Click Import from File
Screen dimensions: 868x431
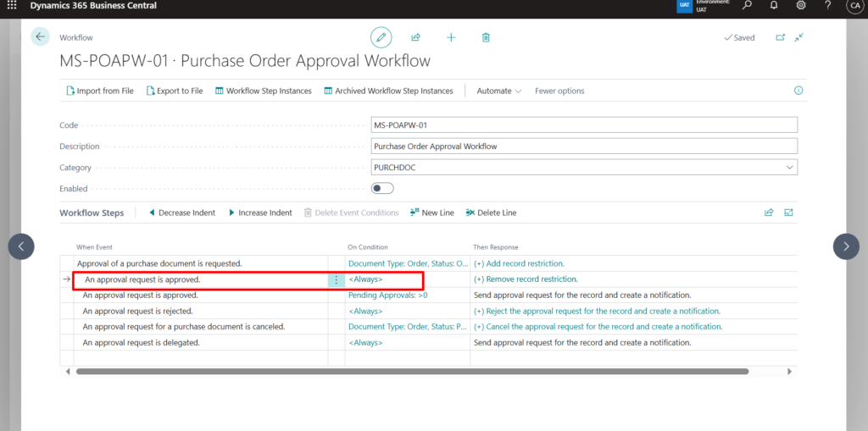[100, 91]
